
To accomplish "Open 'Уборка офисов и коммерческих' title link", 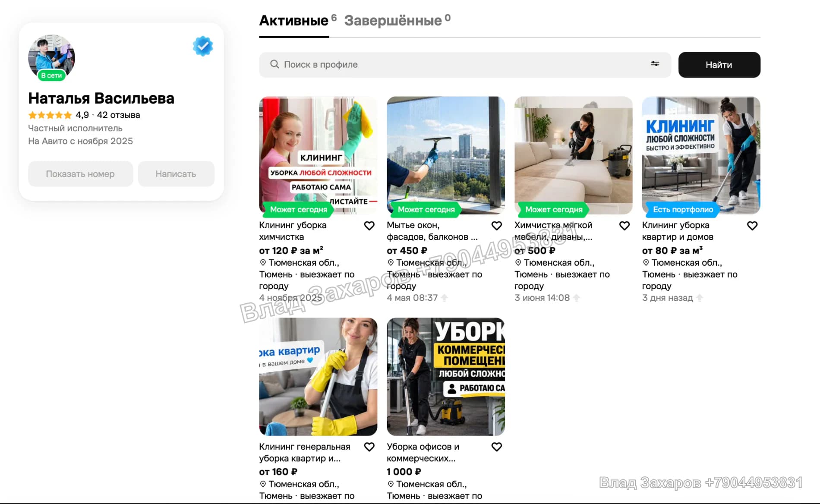I will click(x=423, y=452).
